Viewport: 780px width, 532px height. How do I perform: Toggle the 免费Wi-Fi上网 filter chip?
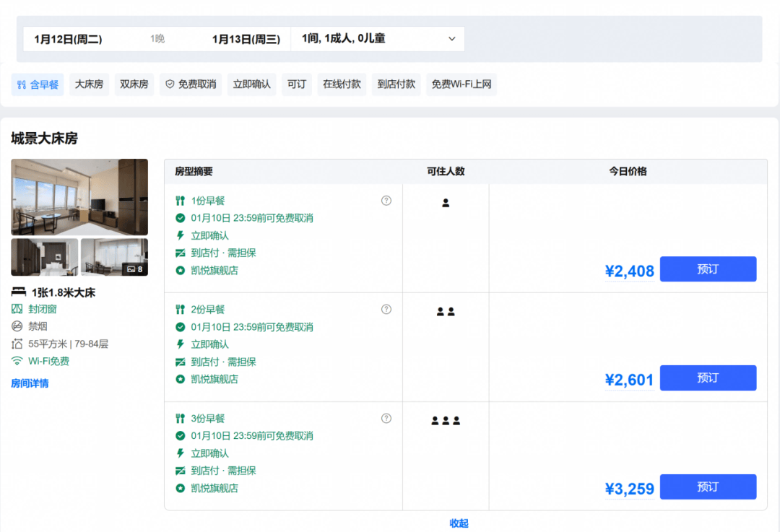pyautogui.click(x=461, y=84)
